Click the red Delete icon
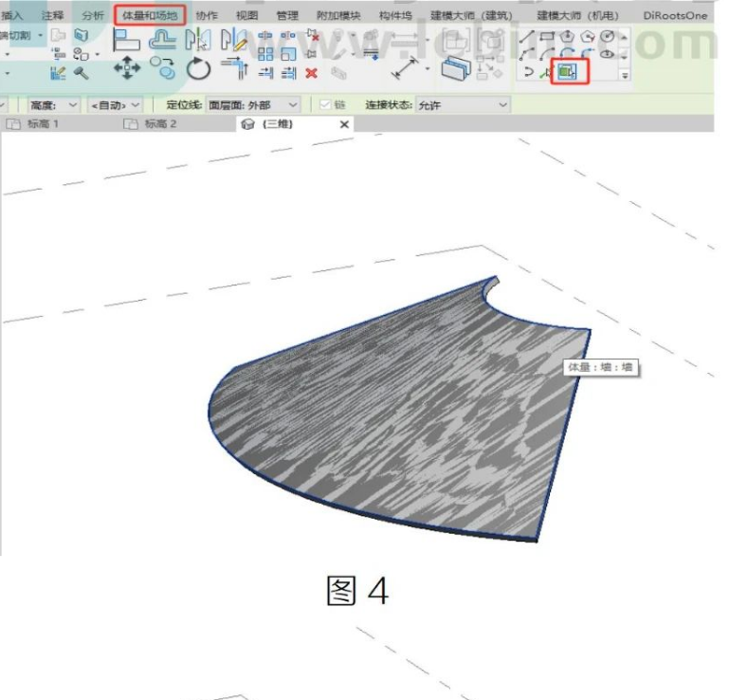This screenshot has height=700, width=729. (x=312, y=73)
